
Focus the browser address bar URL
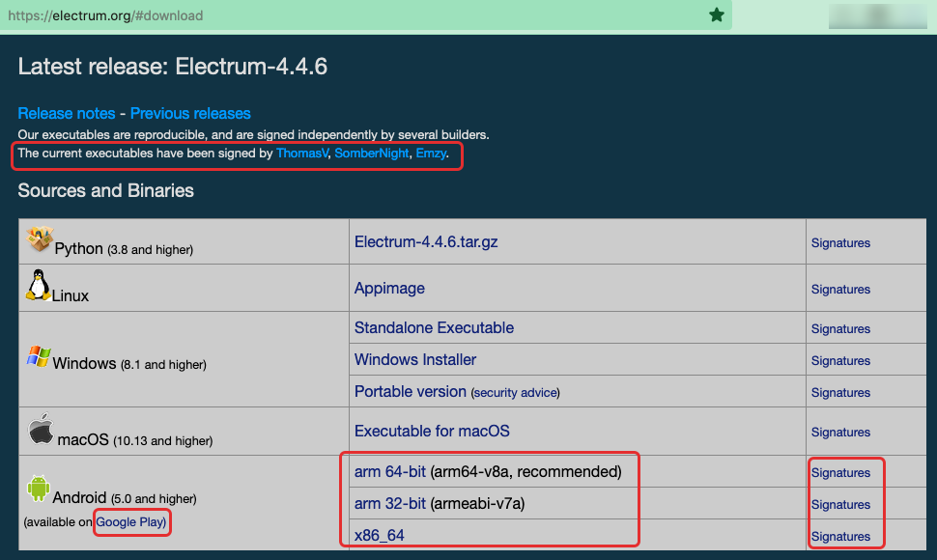[x=105, y=15]
